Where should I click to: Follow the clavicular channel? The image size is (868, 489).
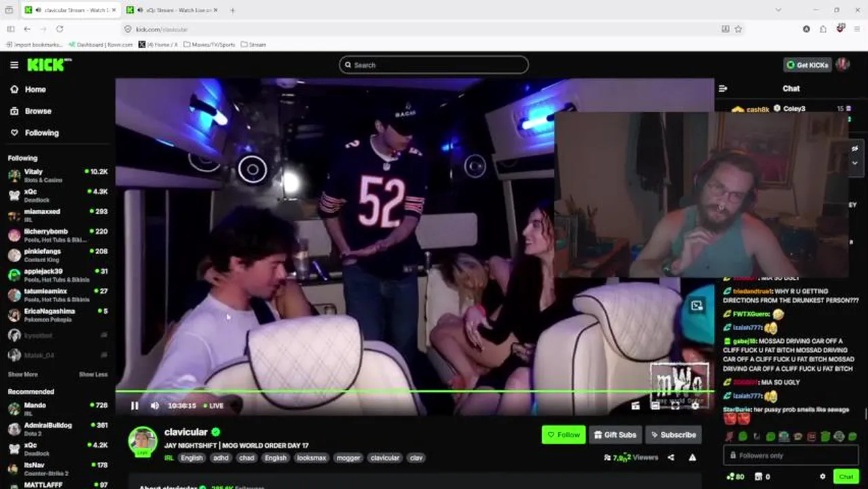click(564, 435)
